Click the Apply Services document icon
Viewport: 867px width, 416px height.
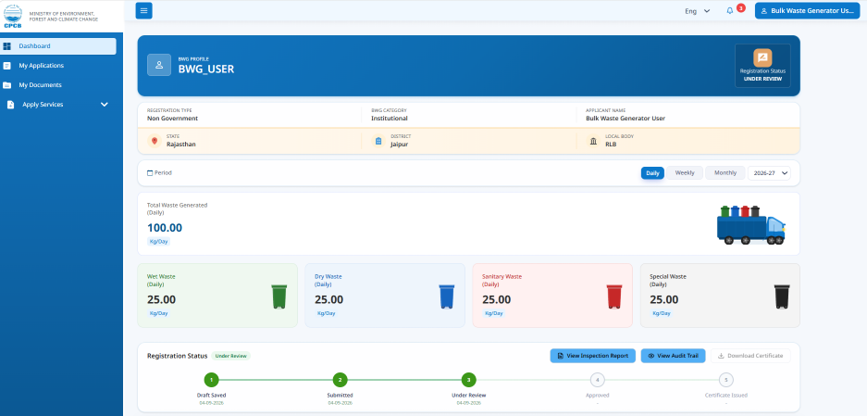11,105
